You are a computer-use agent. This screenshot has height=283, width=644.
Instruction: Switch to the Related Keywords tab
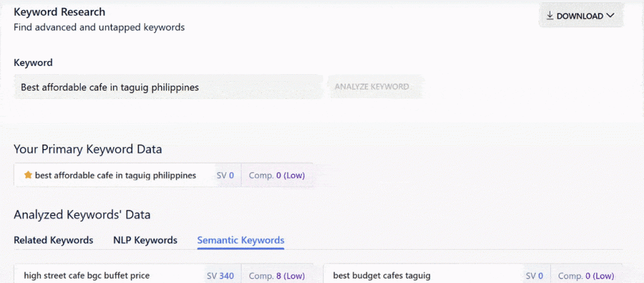coord(53,240)
